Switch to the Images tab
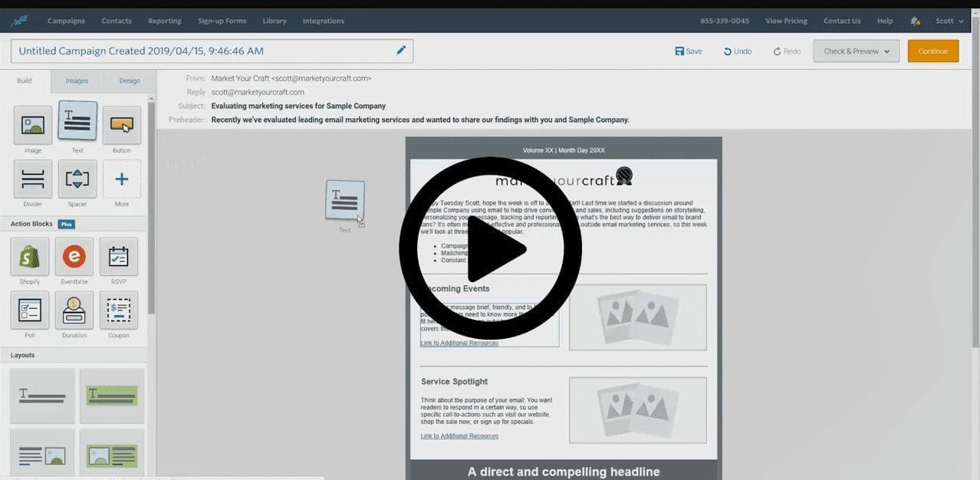 pyautogui.click(x=76, y=80)
